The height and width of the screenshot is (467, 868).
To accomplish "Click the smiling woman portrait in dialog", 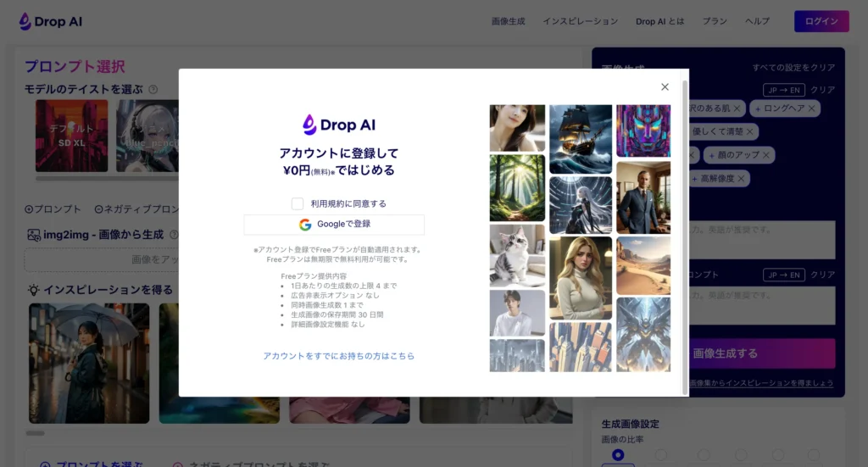I will tap(517, 128).
